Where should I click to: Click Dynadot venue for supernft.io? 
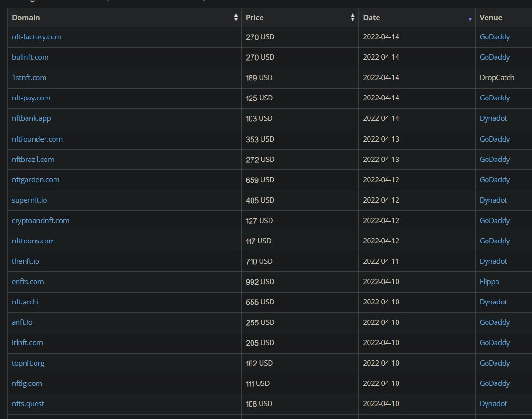[x=493, y=200]
